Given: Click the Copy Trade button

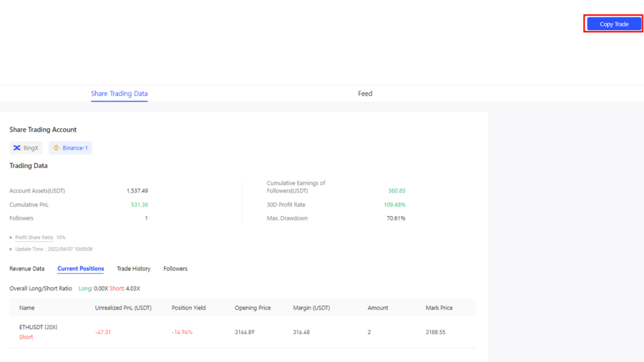Looking at the screenshot, I should pyautogui.click(x=614, y=24).
